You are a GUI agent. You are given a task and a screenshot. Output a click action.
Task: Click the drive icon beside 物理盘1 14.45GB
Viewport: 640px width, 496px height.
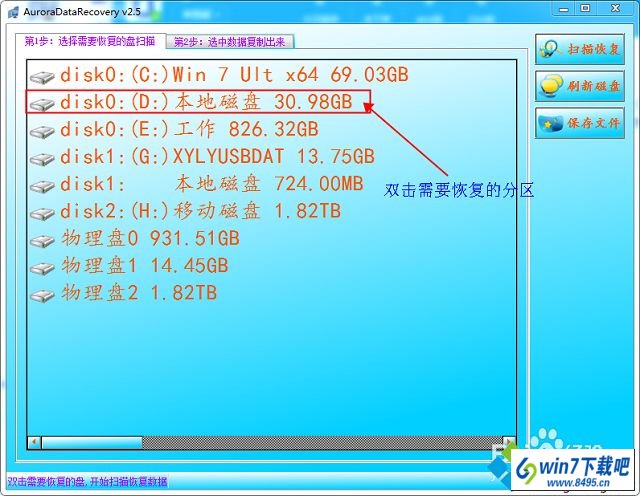click(x=42, y=268)
